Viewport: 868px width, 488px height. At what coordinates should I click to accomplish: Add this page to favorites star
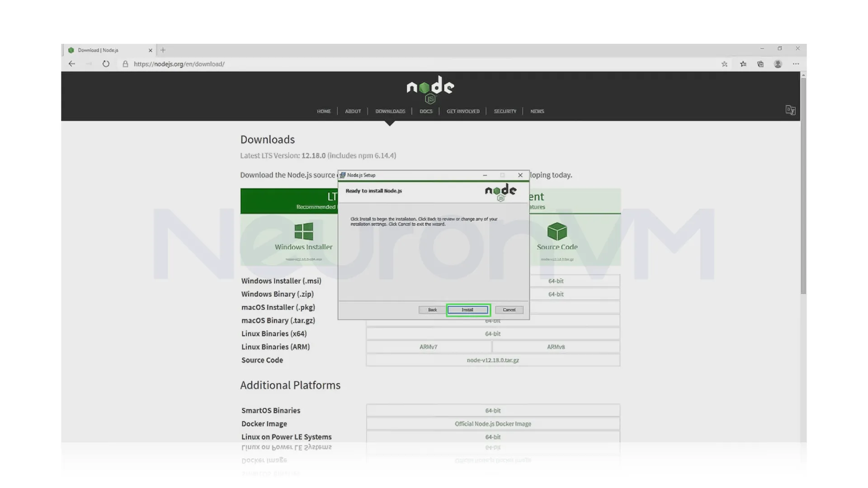click(724, 64)
